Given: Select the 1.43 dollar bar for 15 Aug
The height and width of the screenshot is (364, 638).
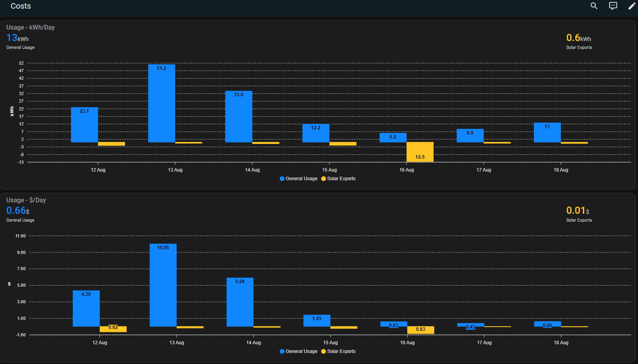Looking at the screenshot, I should 317,321.
